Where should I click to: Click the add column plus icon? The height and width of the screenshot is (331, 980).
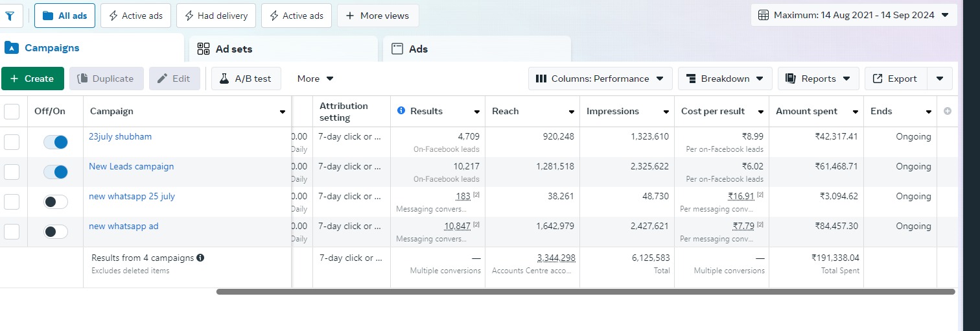[948, 112]
